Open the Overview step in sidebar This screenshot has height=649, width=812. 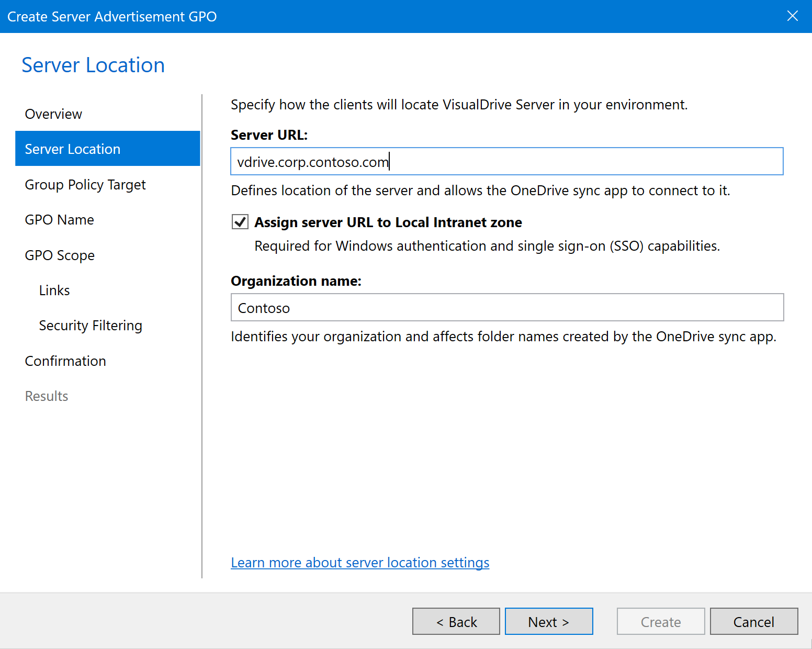pos(53,114)
